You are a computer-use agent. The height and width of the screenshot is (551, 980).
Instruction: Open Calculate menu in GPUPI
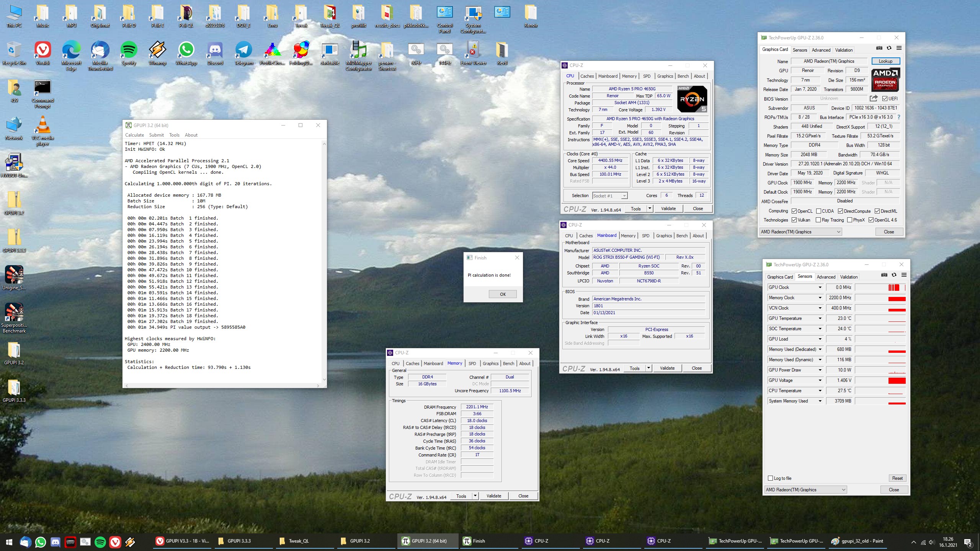134,135
